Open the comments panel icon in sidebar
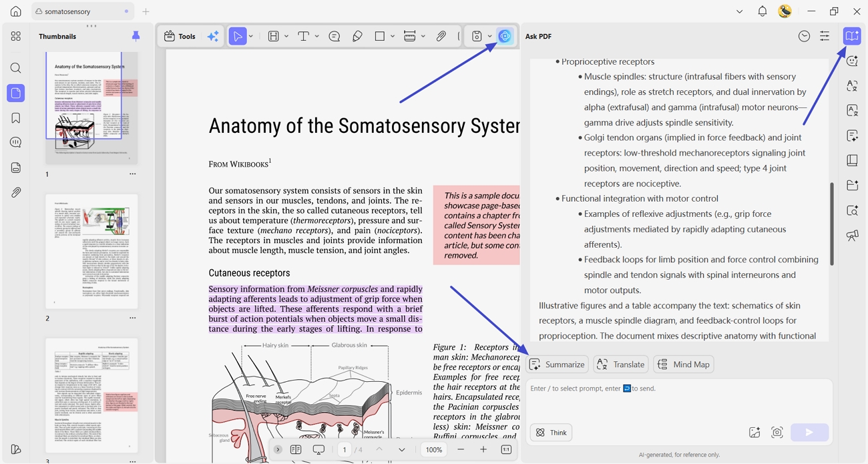This screenshot has height=464, width=868. point(15,142)
